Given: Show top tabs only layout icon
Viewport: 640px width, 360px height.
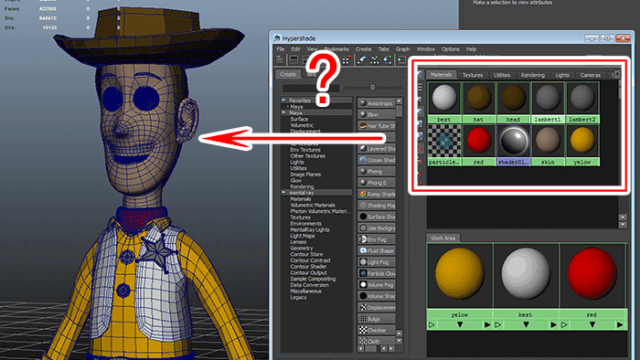Looking at the screenshot, I should (x=293, y=60).
